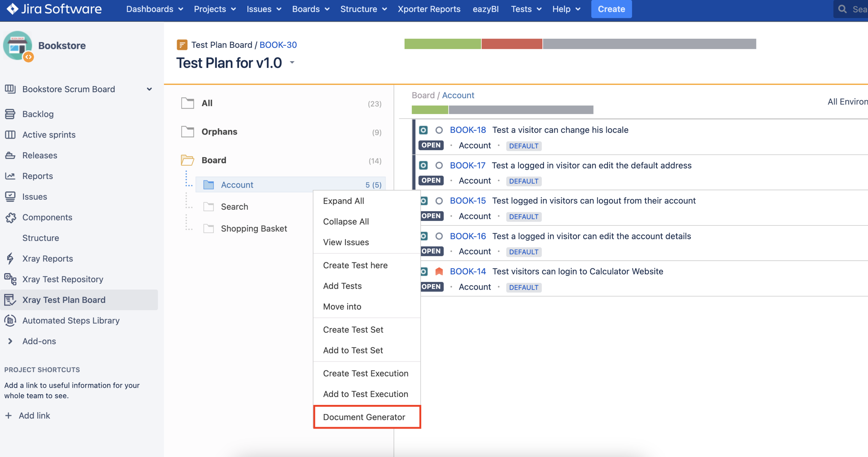This screenshot has width=868, height=457.
Task: Click the All folder icon
Action: coord(188,103)
